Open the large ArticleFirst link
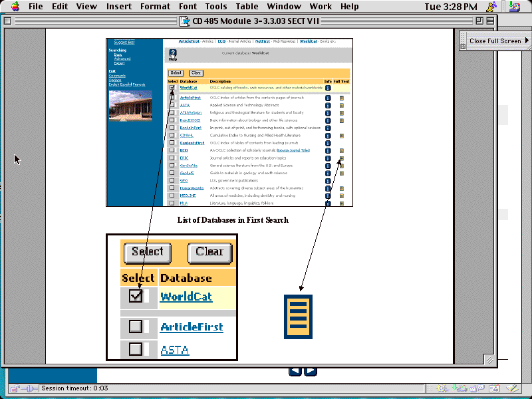Image resolution: width=532 pixels, height=399 pixels. point(192,327)
